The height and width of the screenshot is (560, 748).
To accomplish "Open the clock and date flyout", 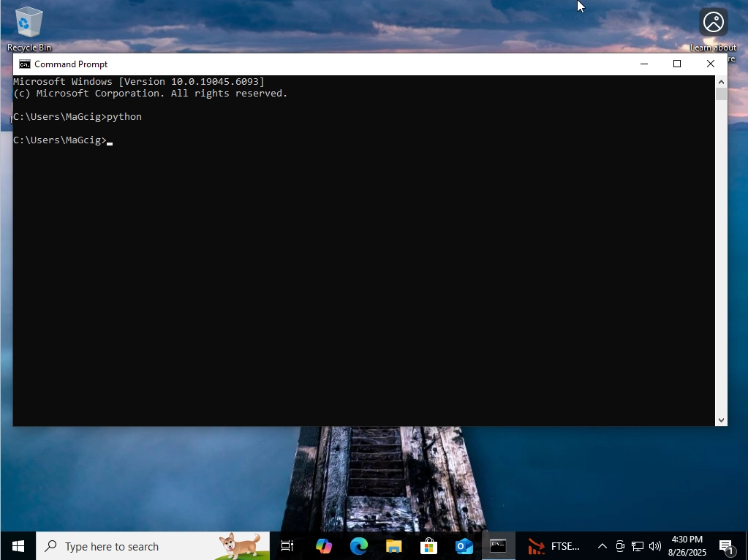I will pos(687,546).
